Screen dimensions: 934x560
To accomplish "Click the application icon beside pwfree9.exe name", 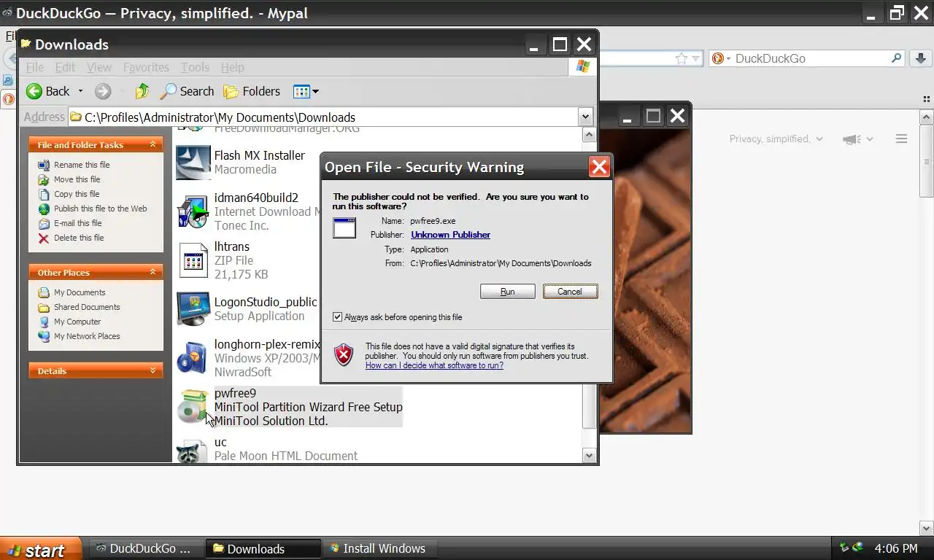I will [x=344, y=227].
